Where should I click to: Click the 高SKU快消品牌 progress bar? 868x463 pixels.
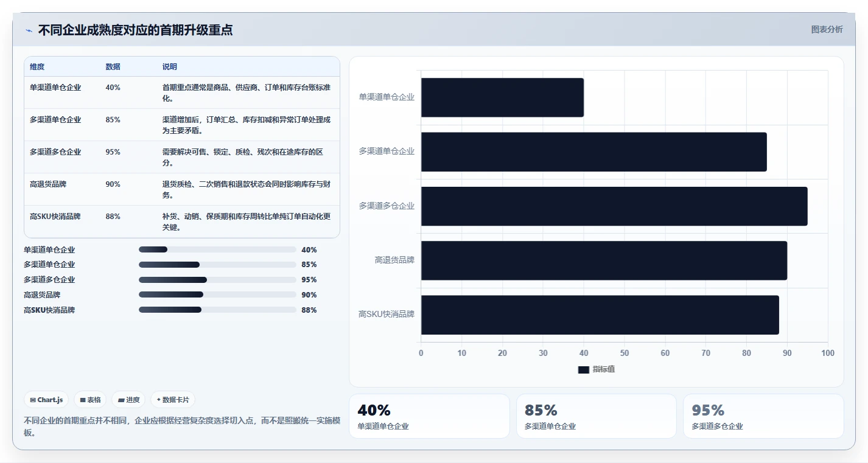click(217, 310)
